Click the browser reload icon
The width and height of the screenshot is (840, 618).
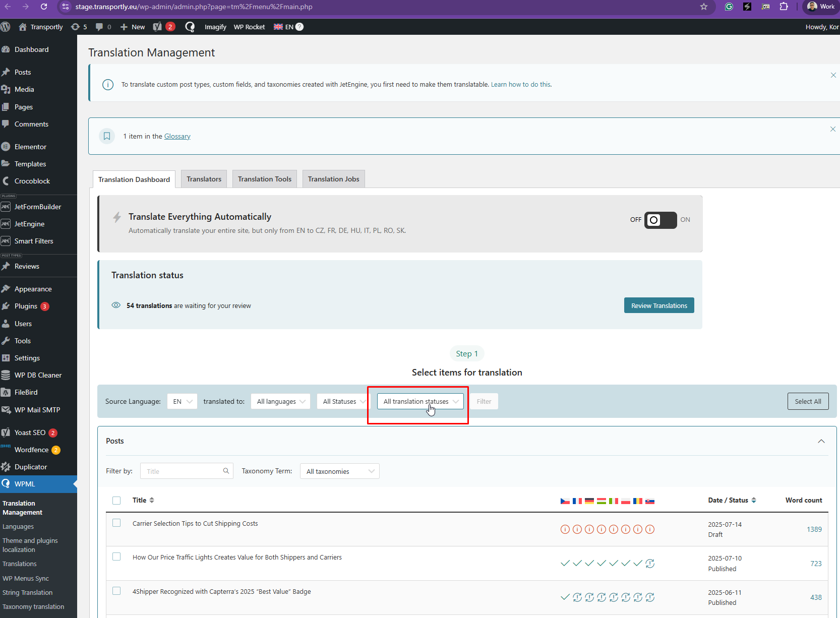tap(44, 7)
